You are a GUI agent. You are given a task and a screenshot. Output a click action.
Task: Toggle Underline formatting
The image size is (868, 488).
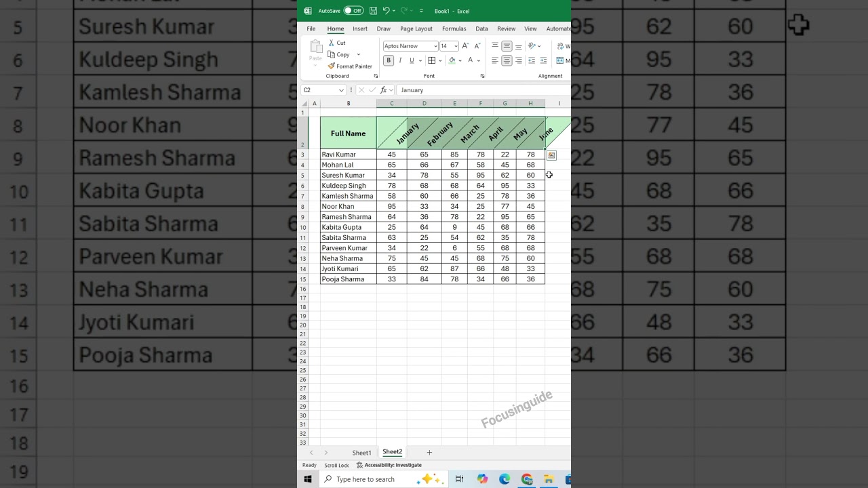coord(411,60)
